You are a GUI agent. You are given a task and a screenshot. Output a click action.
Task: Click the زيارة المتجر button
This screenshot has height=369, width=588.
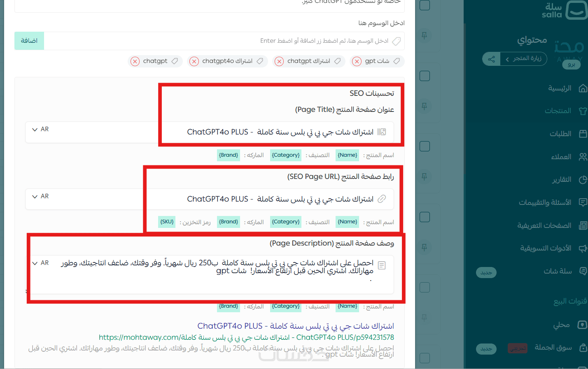523,59
